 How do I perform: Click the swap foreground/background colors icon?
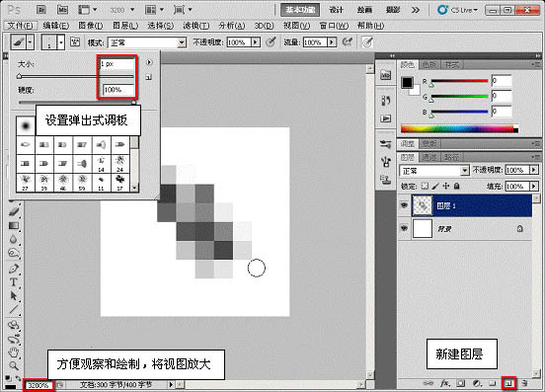click(18, 378)
